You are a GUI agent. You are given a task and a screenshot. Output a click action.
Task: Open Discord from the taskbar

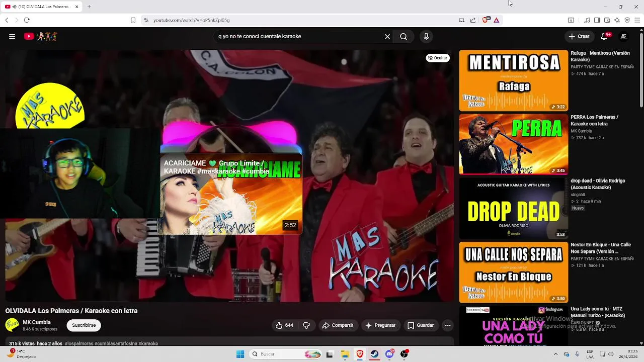pos(389,354)
